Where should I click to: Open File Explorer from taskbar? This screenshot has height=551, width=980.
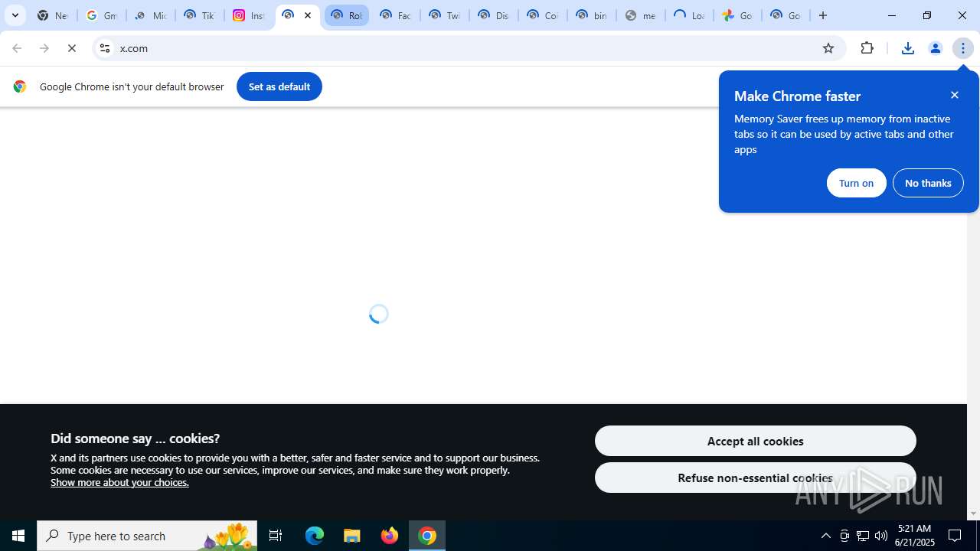352,536
